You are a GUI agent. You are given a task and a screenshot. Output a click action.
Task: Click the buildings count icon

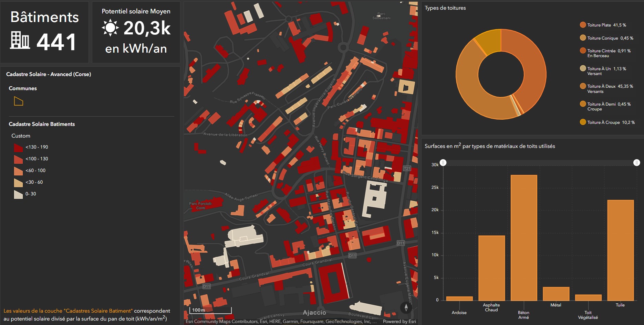(20, 40)
